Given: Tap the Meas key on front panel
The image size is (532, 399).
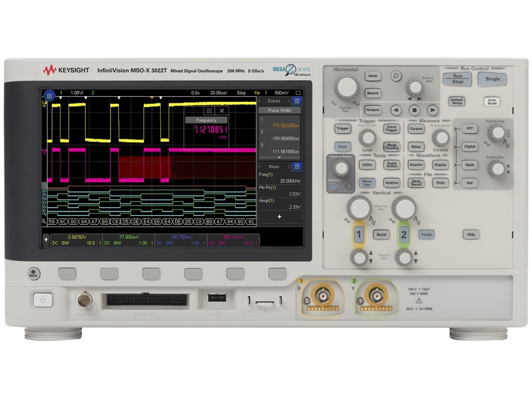Looking at the screenshot, I should click(x=416, y=147).
